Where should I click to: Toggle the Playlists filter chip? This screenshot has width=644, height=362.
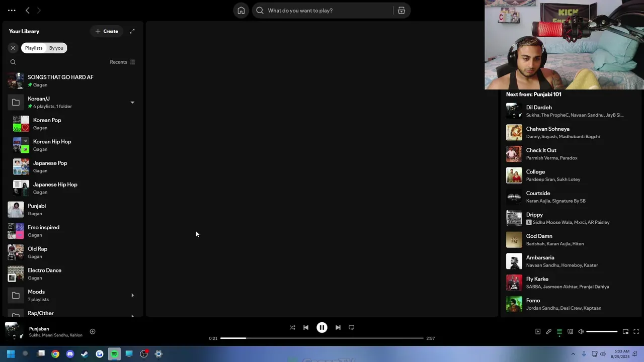click(x=34, y=48)
